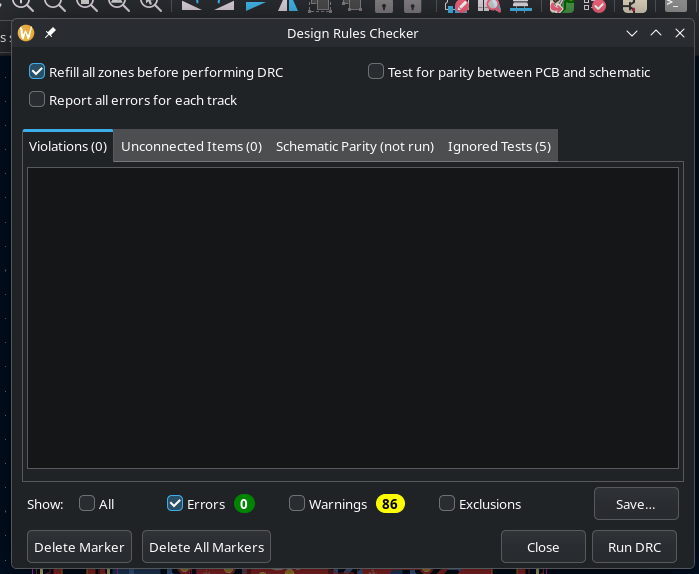This screenshot has width=699, height=574.
Task: Open the Ignored Tests tab
Action: click(499, 146)
